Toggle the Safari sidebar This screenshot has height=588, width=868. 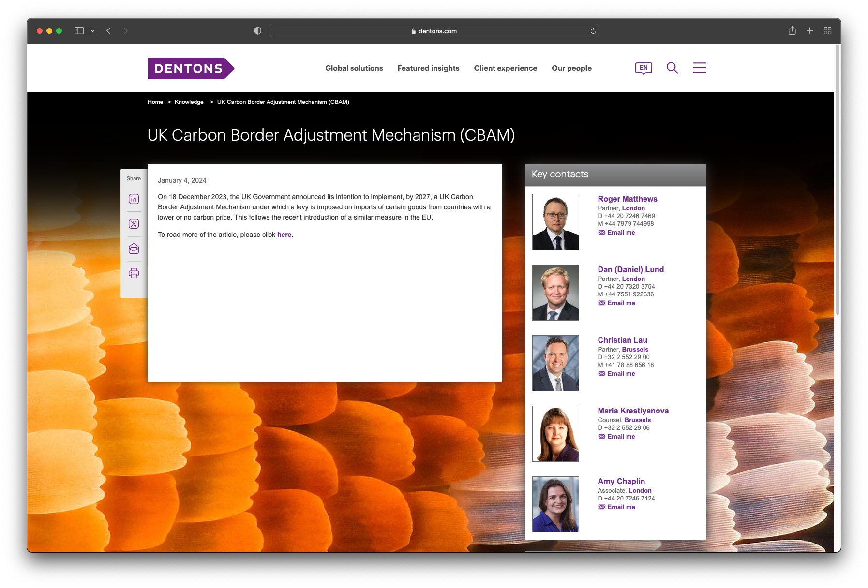[79, 31]
